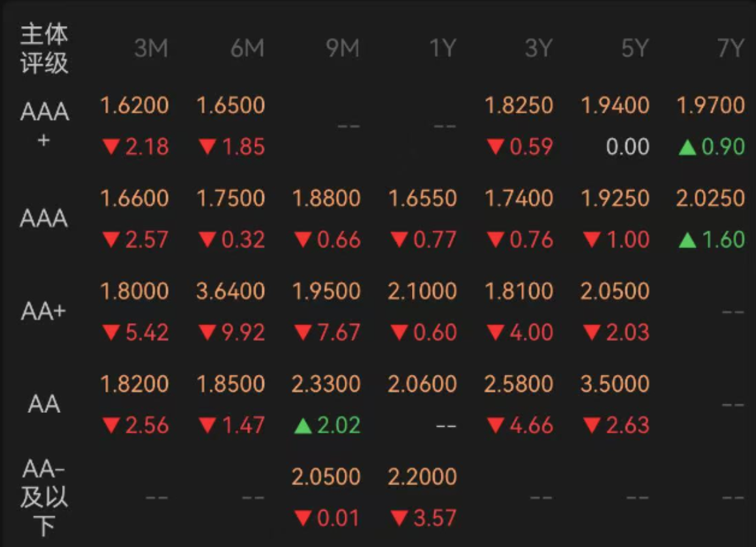Select the 9M maturity column header
This screenshot has width=756, height=547.
343,48
